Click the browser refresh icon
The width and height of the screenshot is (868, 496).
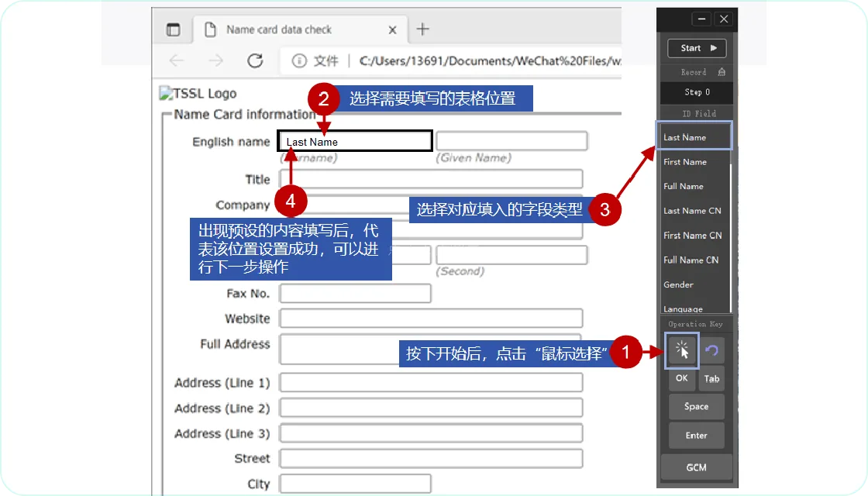[x=255, y=60]
